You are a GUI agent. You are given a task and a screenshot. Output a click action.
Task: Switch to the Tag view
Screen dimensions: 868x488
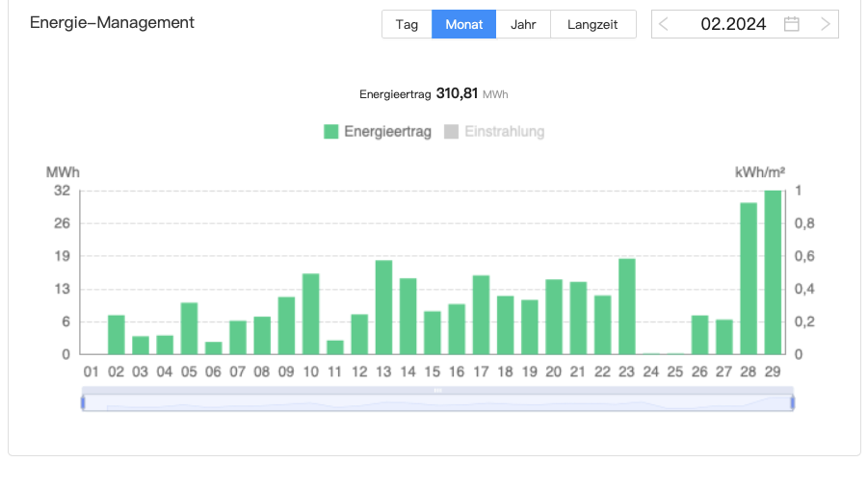coord(407,24)
